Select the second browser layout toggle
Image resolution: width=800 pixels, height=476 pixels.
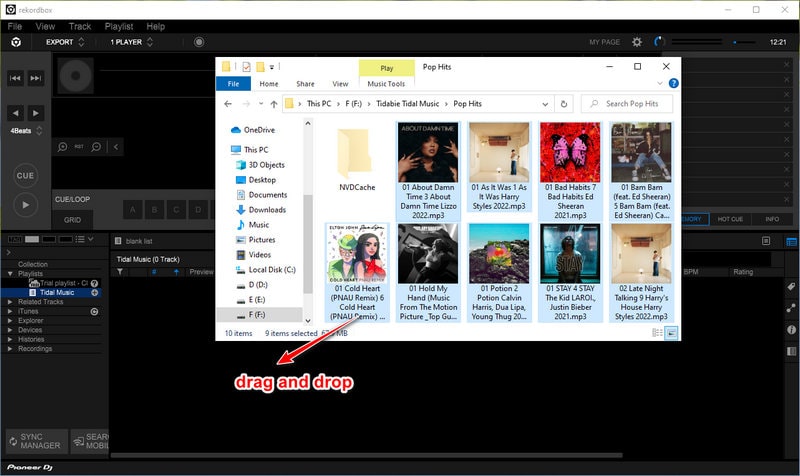point(32,239)
